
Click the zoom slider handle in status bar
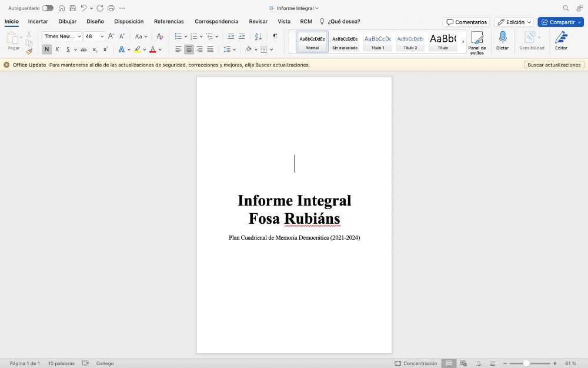[x=526, y=363]
